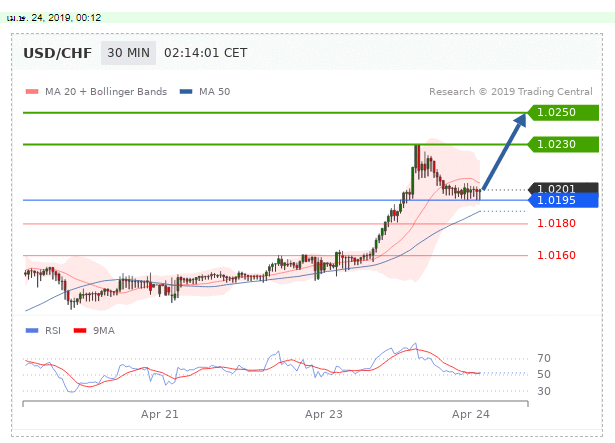Click the RSI 50 level label
The image size is (615, 443).
click(544, 375)
